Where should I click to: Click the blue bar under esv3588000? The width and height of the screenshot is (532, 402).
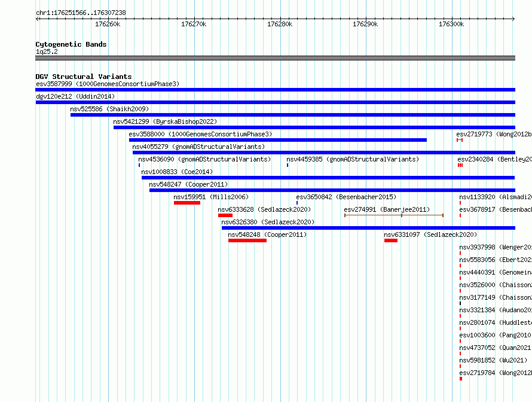[278, 140]
